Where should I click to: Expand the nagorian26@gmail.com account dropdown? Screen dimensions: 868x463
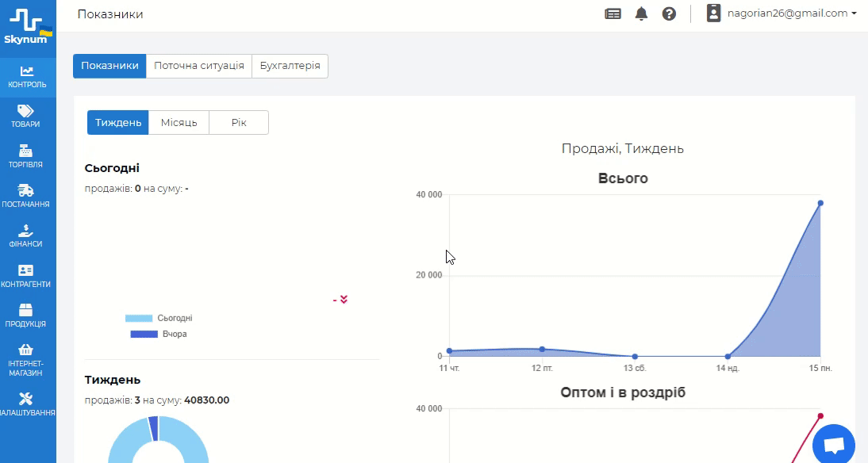(x=792, y=13)
